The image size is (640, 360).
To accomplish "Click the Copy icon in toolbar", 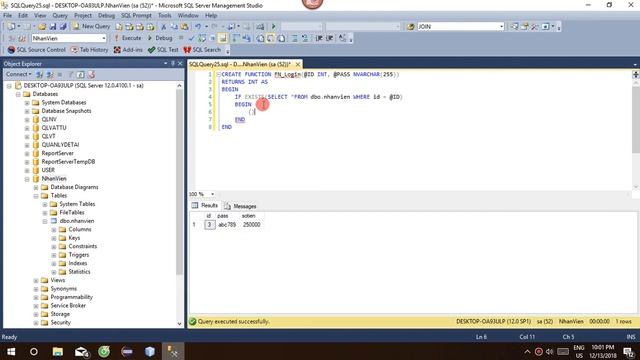I will (174, 27).
